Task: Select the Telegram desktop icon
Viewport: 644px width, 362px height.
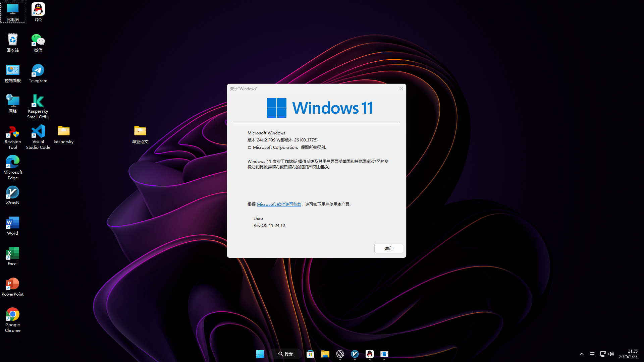Action: pos(38,71)
